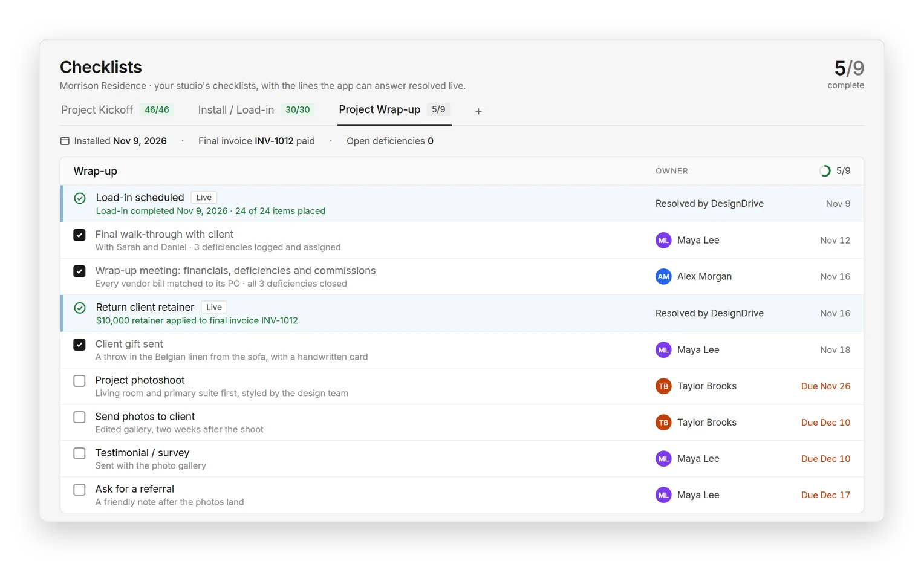Uncheck Client gift sent checkbox
The height and width of the screenshot is (561, 924).
click(x=79, y=345)
